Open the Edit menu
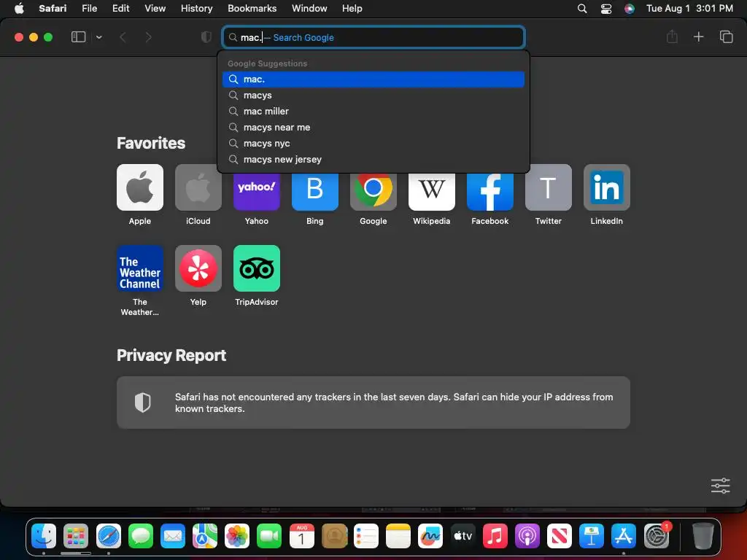Image resolution: width=747 pixels, height=560 pixels. 120,9
